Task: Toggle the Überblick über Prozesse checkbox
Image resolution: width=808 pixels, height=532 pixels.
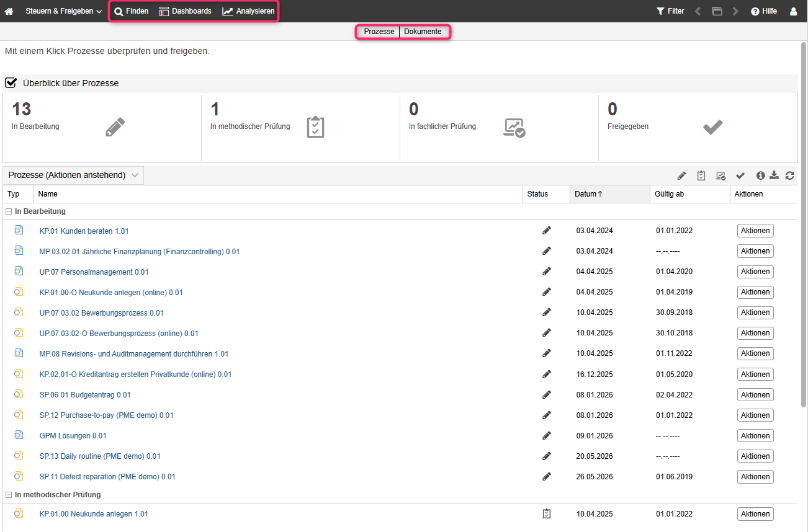Action: click(x=11, y=82)
